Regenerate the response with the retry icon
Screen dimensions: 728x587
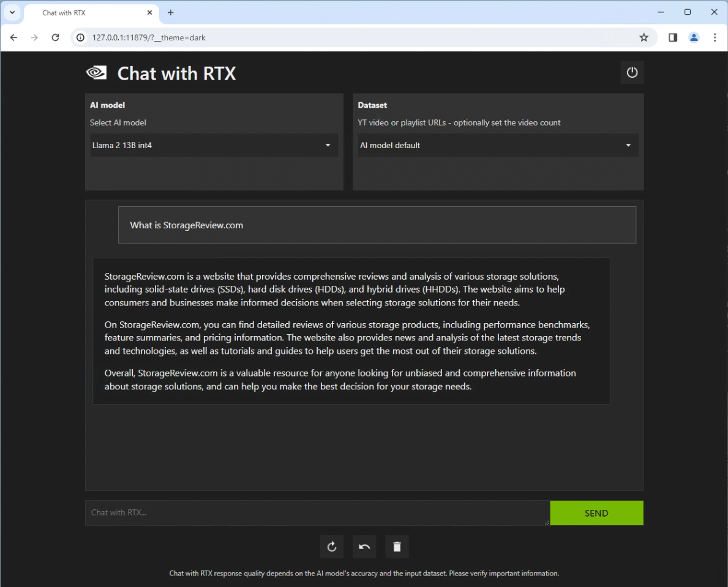click(x=331, y=547)
